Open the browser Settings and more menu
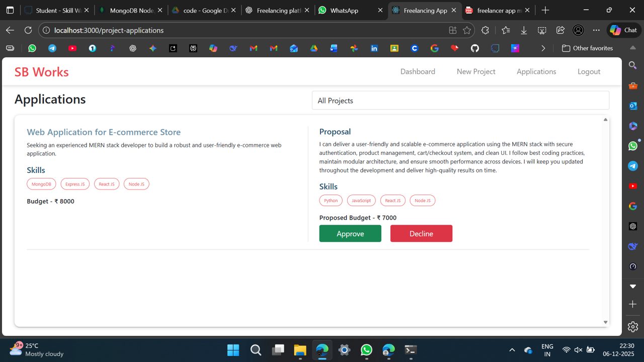Image resolution: width=644 pixels, height=362 pixels. coord(596,30)
